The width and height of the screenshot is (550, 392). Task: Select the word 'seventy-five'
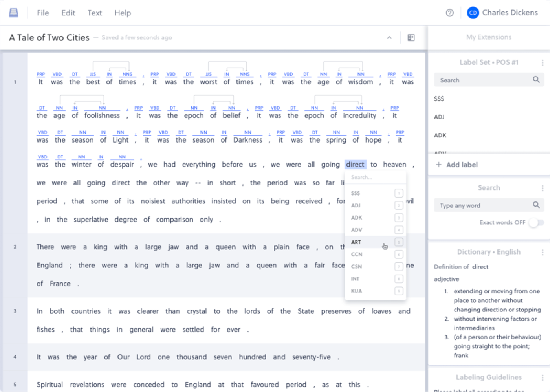coord(311,357)
